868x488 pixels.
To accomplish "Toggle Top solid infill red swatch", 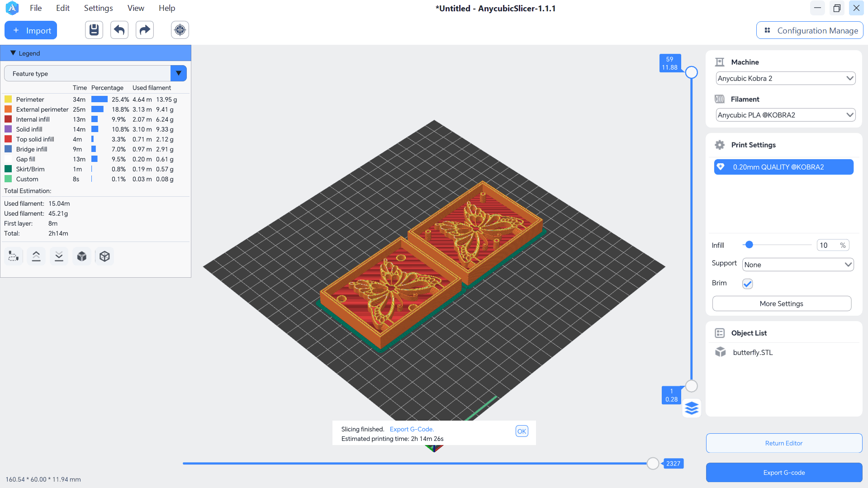I will 8,139.
